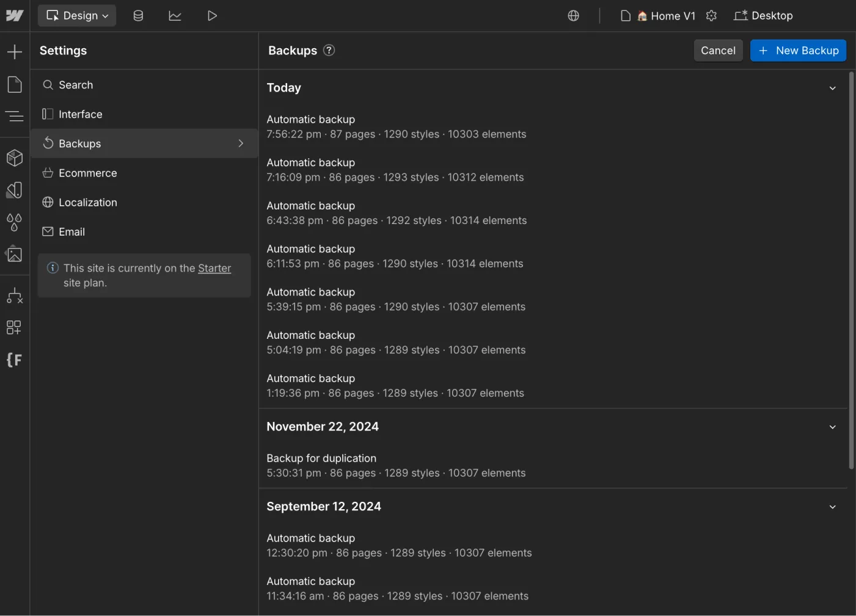The height and width of the screenshot is (616, 856).
Task: Open the Design mode dropdown
Action: click(x=76, y=15)
